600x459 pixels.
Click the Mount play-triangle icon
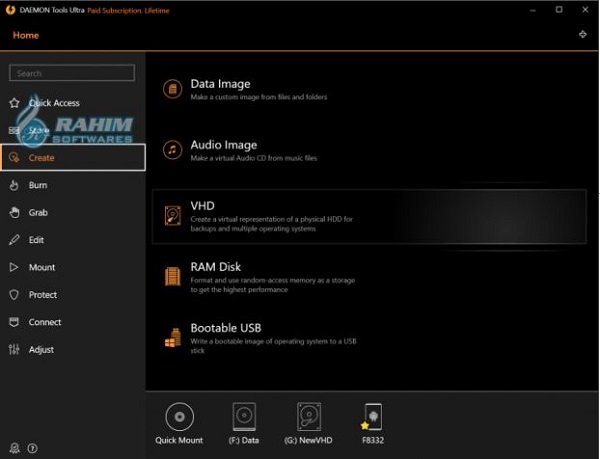[x=14, y=267]
